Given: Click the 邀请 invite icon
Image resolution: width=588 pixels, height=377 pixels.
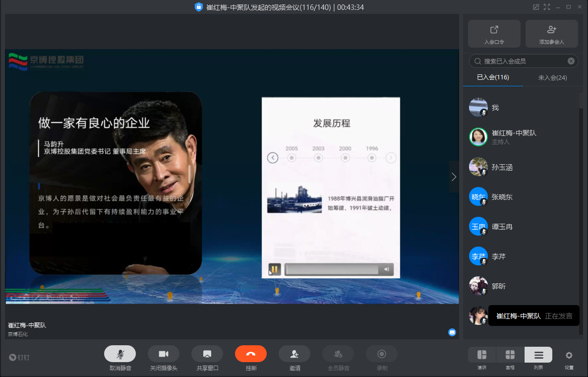Looking at the screenshot, I should coord(294,354).
